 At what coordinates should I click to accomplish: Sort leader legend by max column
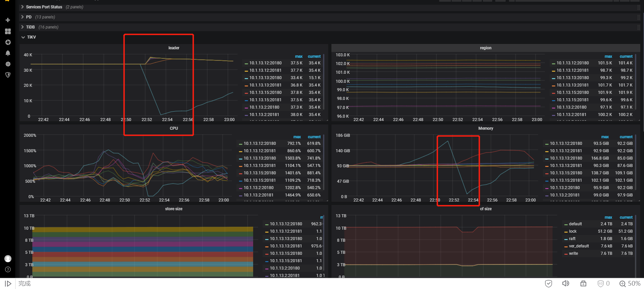pyautogui.click(x=298, y=57)
